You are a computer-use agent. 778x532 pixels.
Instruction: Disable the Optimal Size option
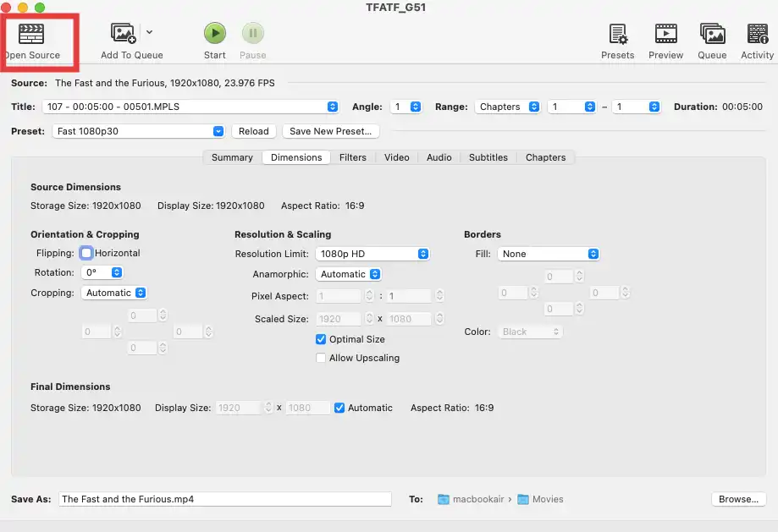[x=319, y=338]
